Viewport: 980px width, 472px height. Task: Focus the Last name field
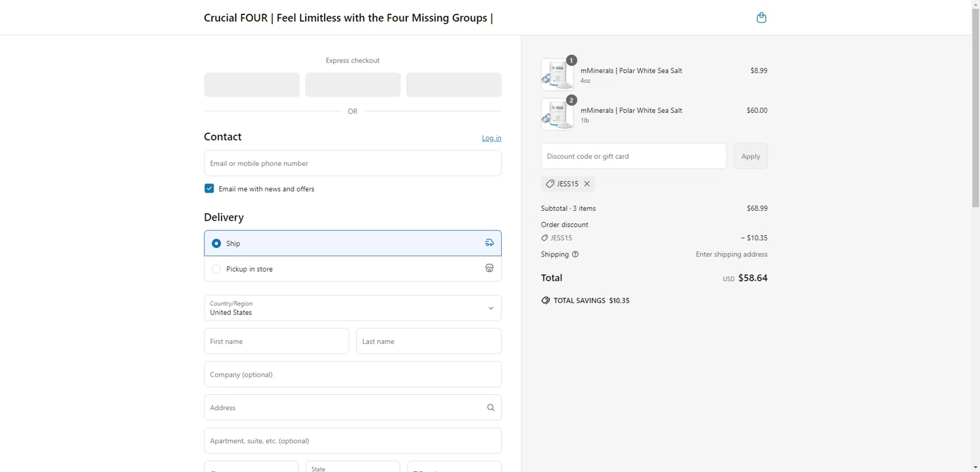(429, 341)
